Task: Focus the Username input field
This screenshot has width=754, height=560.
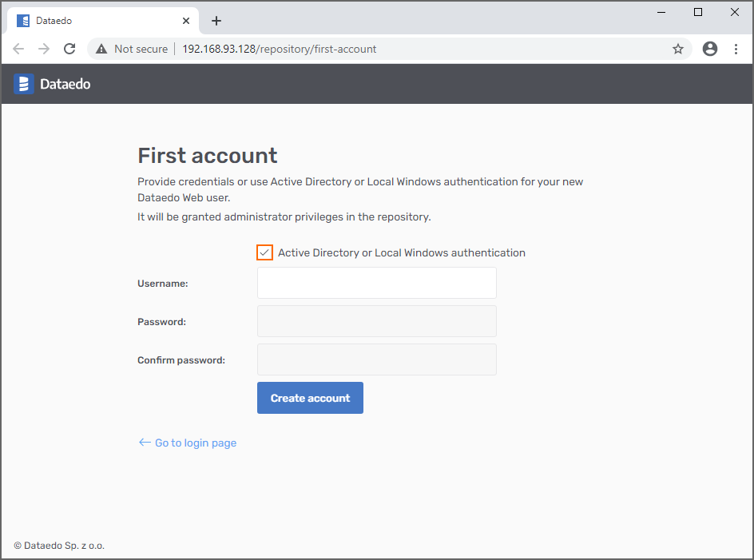Action: click(376, 283)
